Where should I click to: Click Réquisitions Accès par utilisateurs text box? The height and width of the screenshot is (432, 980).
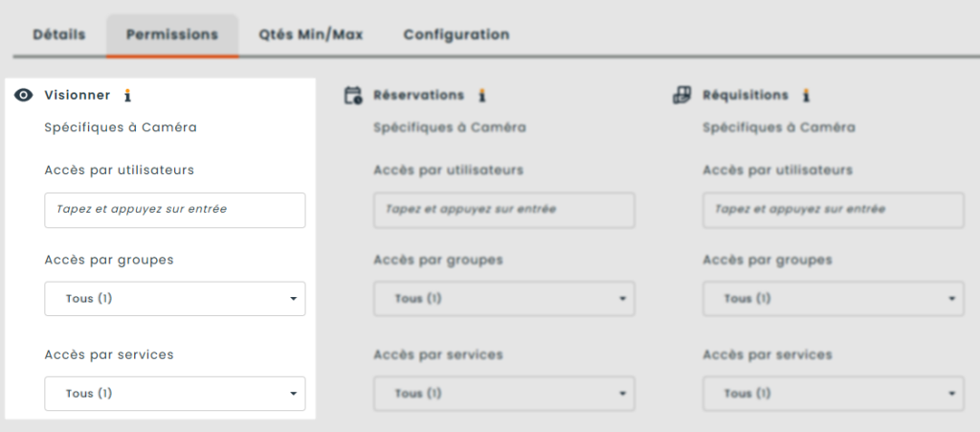[x=834, y=210]
